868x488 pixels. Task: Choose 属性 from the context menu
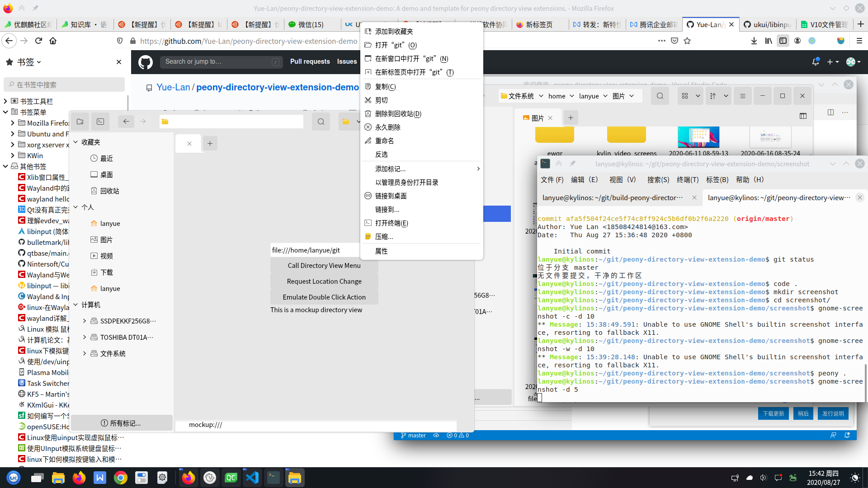coord(381,251)
